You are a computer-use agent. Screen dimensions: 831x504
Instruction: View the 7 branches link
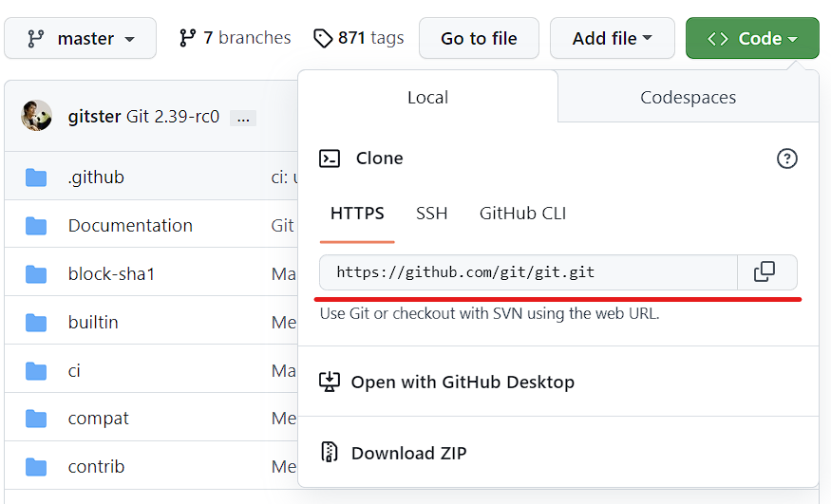(235, 38)
